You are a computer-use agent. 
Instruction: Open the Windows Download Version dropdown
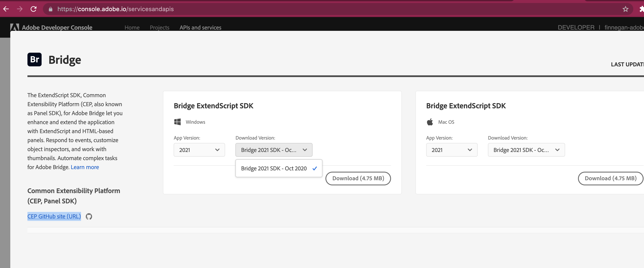[x=274, y=150]
